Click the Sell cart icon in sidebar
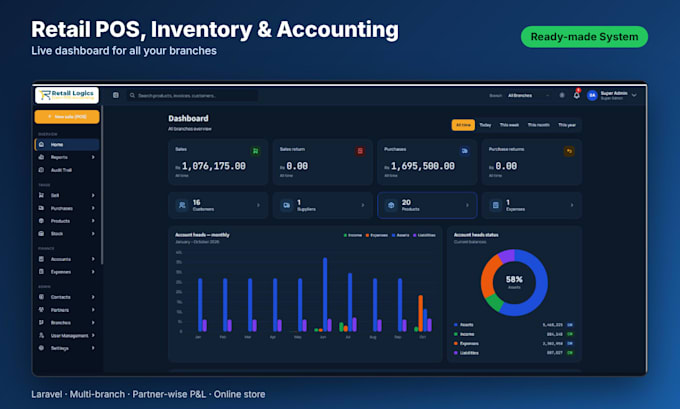Screen dimensions: 680x409 [x=42, y=195]
